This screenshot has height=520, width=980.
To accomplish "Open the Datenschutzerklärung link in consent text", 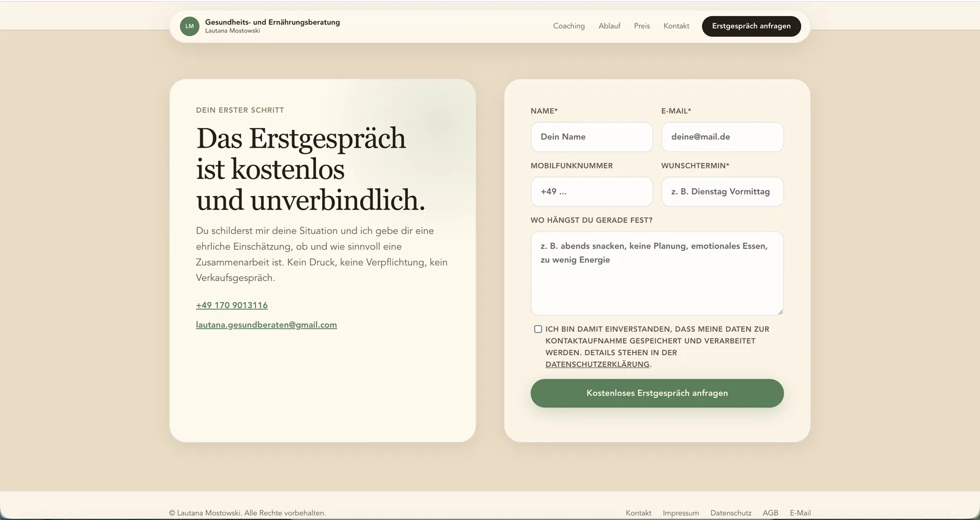I will pos(597,364).
